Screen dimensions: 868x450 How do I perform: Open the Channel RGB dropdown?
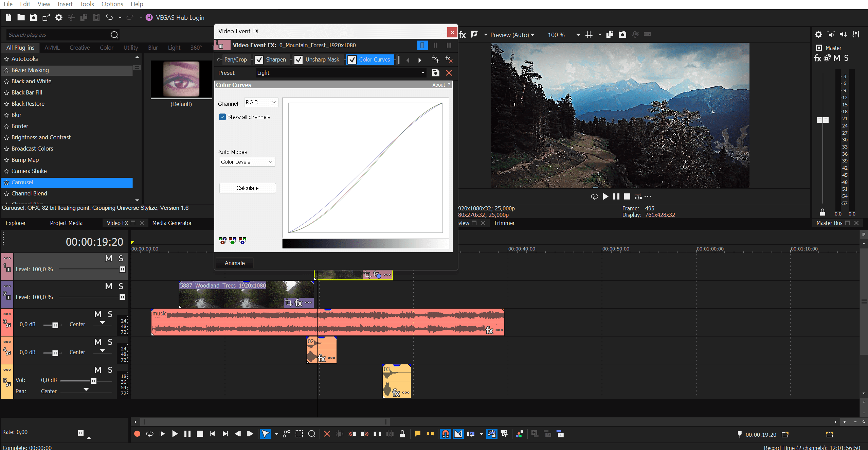(x=261, y=102)
